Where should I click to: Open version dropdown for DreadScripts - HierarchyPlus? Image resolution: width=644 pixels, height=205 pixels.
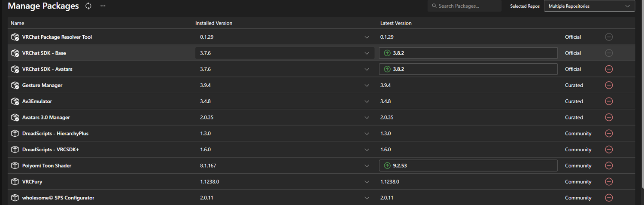point(367,134)
